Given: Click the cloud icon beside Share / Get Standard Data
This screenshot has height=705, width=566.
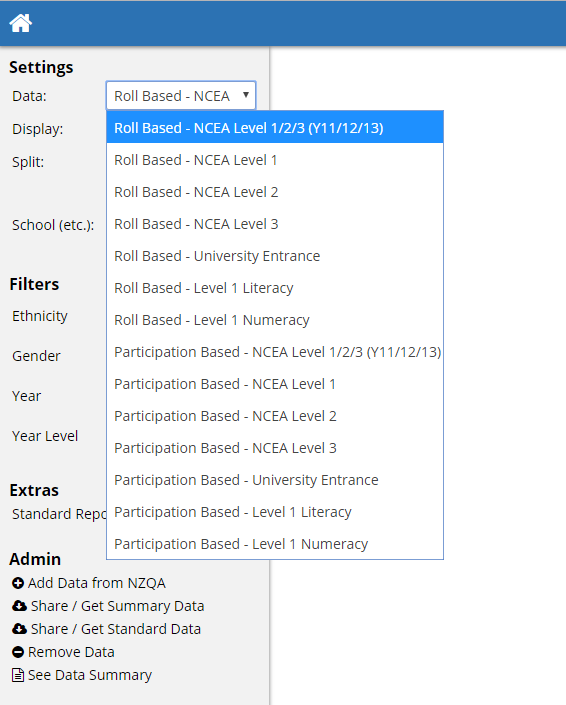Looking at the screenshot, I should tap(19, 629).
